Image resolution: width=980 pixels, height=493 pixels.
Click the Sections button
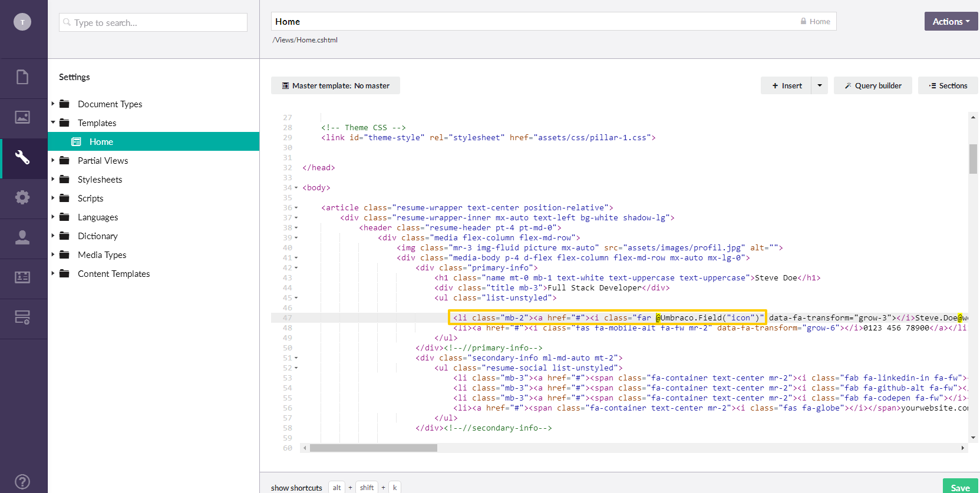tap(948, 85)
